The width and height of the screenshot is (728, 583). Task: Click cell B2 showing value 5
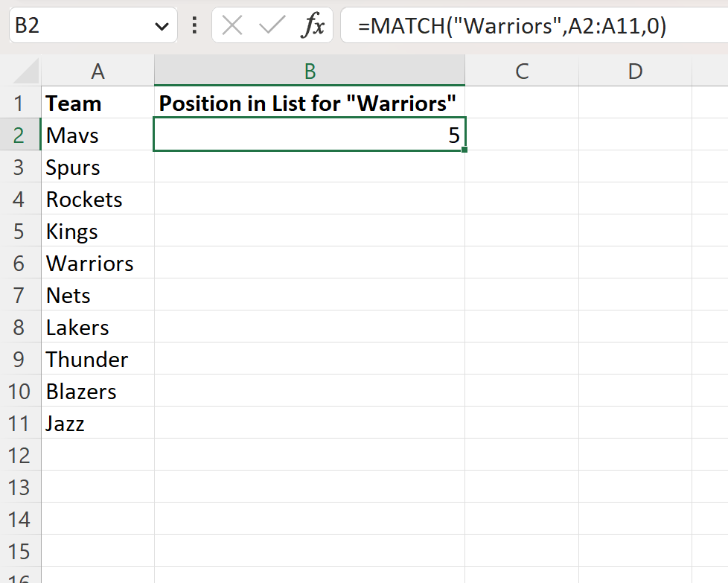[x=310, y=136]
